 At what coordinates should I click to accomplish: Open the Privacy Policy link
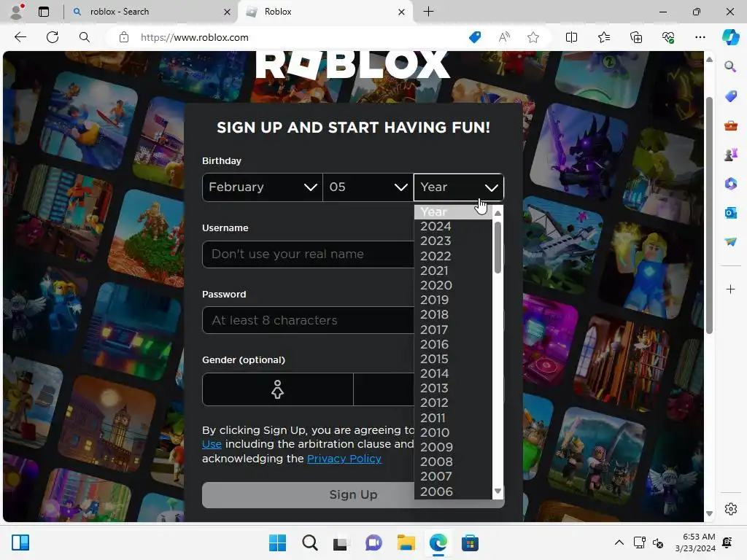[344, 459]
